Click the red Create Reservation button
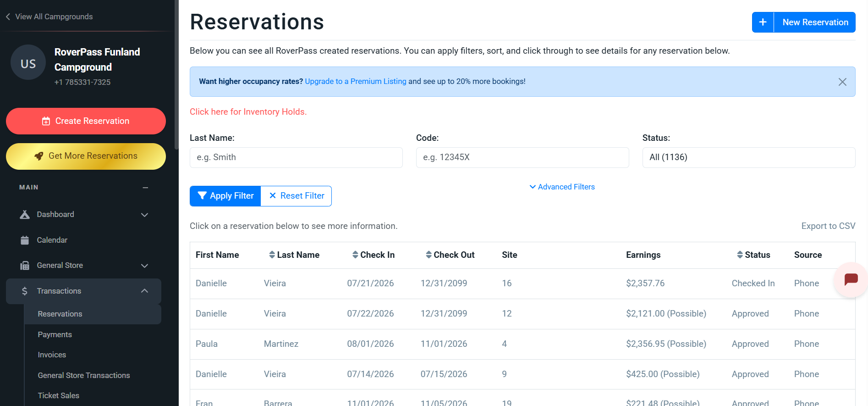Image resolution: width=868 pixels, height=406 pixels. pos(86,121)
